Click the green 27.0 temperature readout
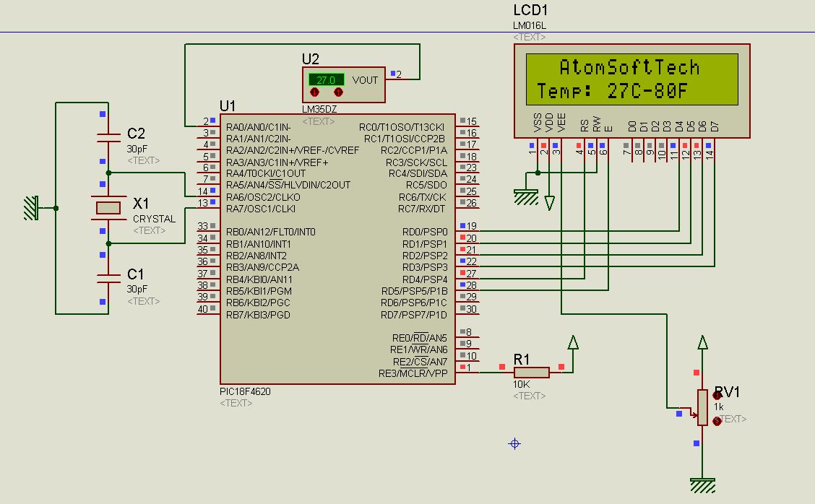 tap(327, 80)
